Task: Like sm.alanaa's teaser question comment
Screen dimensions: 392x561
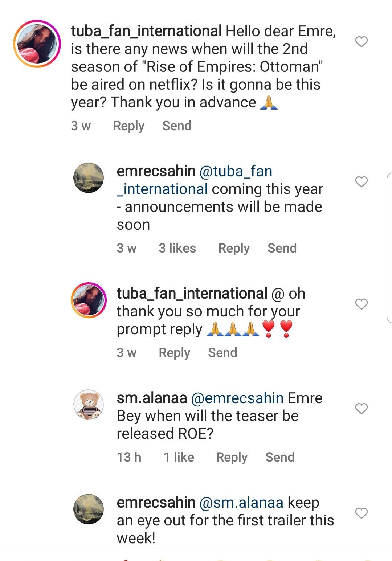Action: point(362,409)
